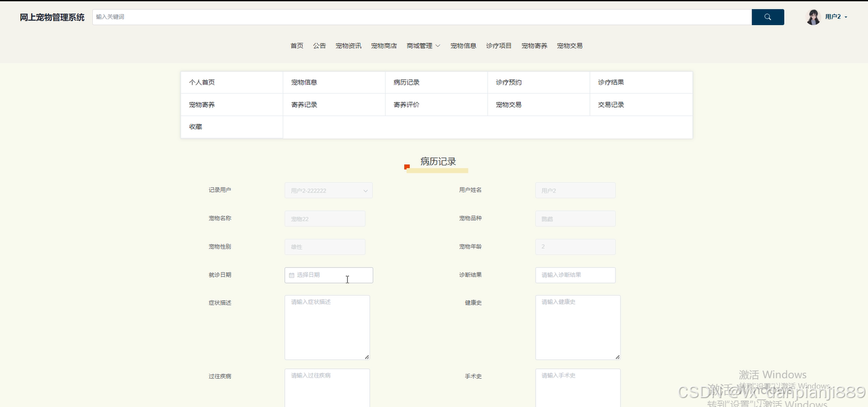Click the 症状描述 textarea resize handle

point(367,356)
